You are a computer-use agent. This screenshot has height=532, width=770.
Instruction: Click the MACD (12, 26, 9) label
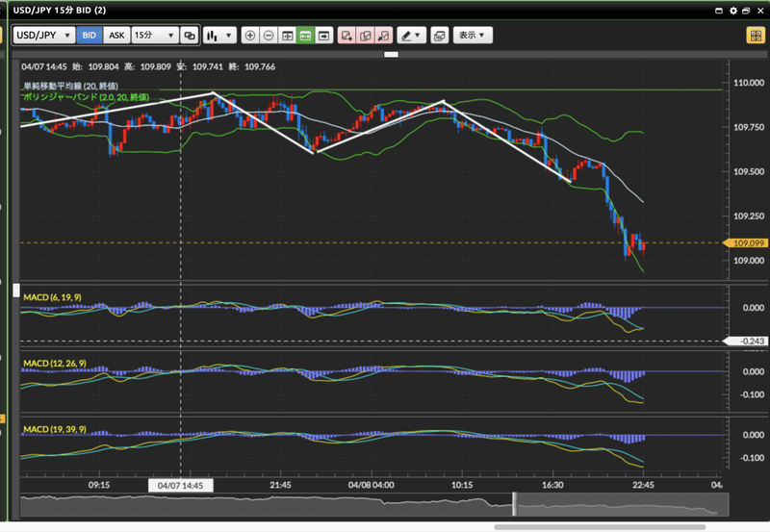click(x=55, y=364)
